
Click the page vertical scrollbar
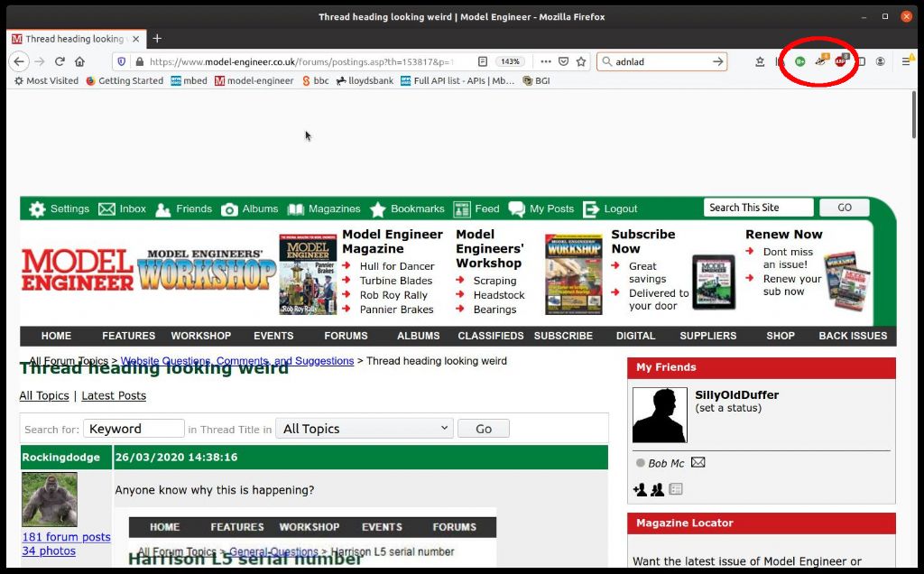pyautogui.click(x=914, y=115)
